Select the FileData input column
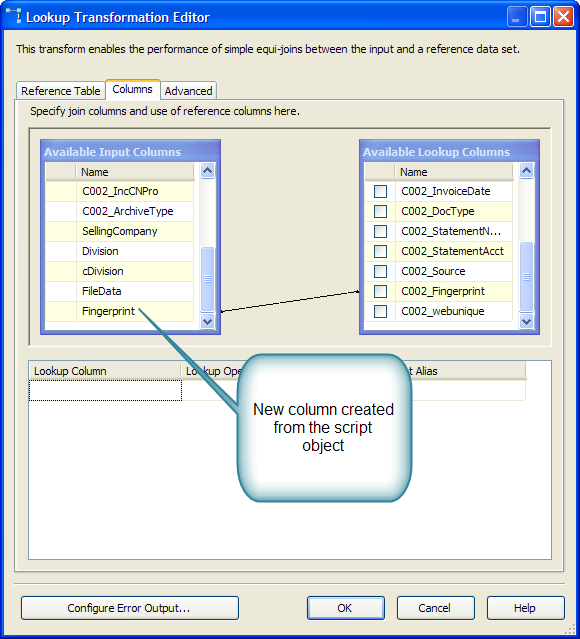Image resolution: width=580 pixels, height=639 pixels. [x=119, y=291]
